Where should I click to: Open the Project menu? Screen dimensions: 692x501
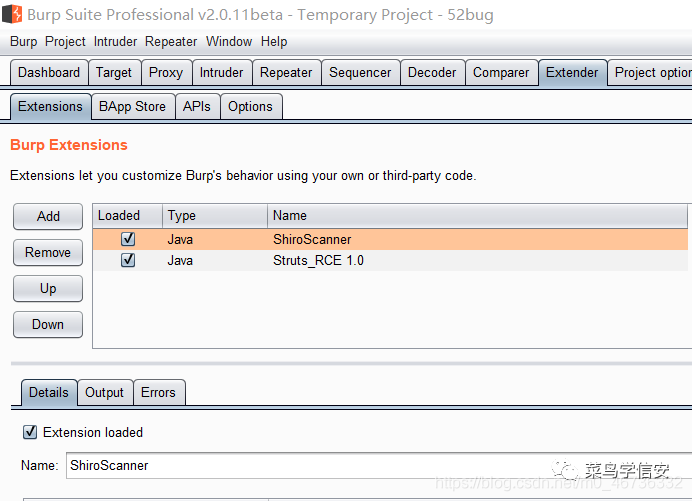[65, 41]
